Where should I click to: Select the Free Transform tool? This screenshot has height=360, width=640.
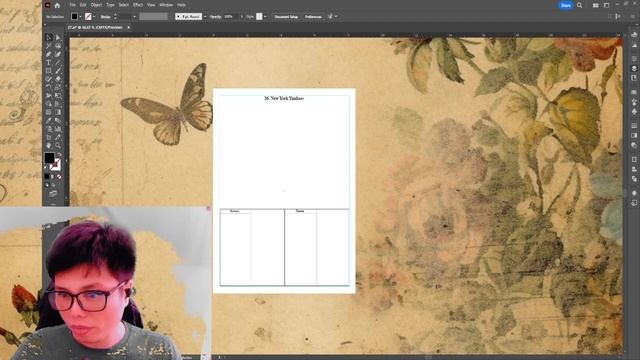[58, 96]
